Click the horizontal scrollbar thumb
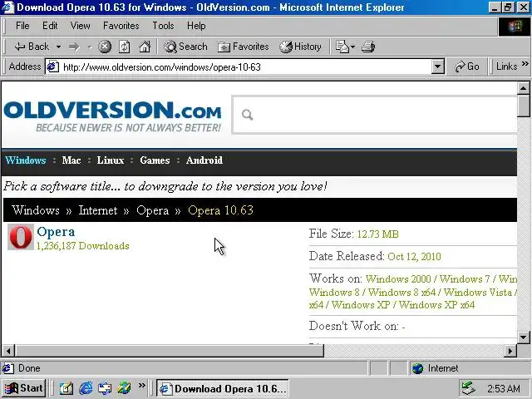Screen dimensions: 532x399 pos(170,351)
